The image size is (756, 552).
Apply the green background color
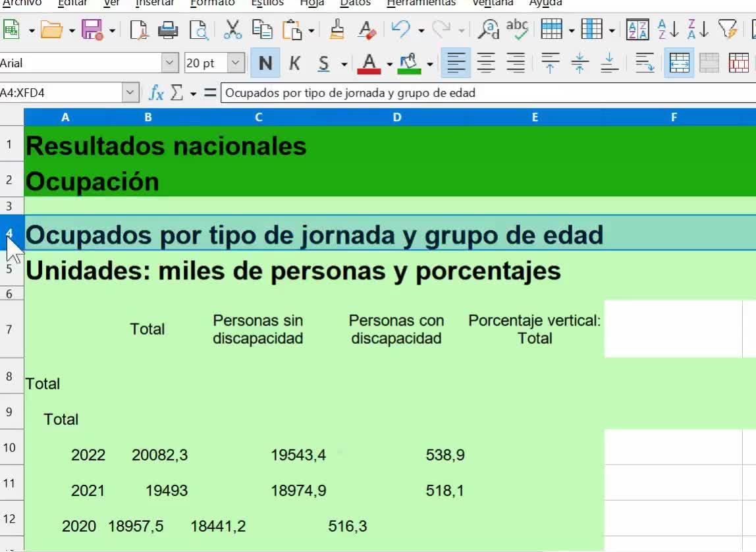tap(410, 63)
